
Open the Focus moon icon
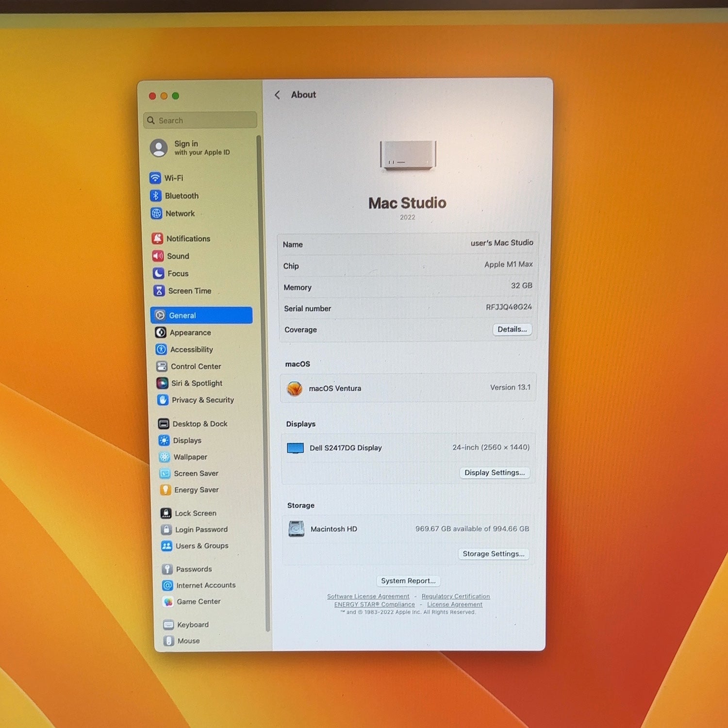point(158,273)
